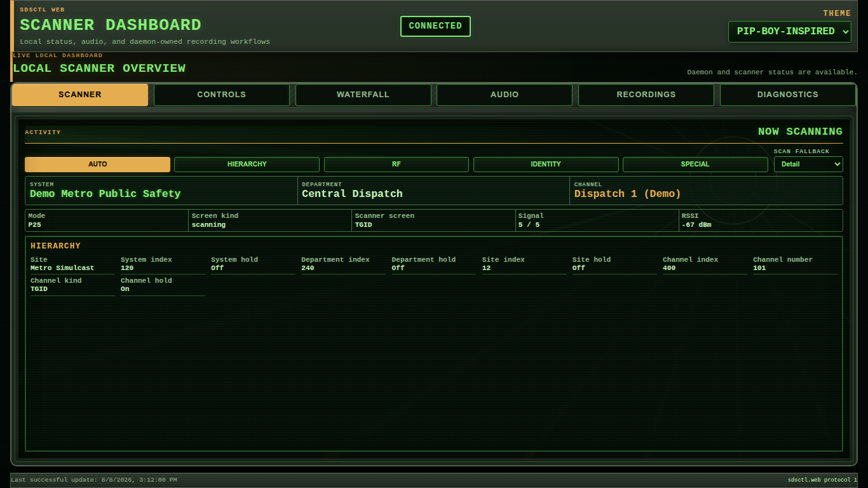Click the Department index value 240
Image resolution: width=868 pixels, height=488 pixels.
click(308, 268)
